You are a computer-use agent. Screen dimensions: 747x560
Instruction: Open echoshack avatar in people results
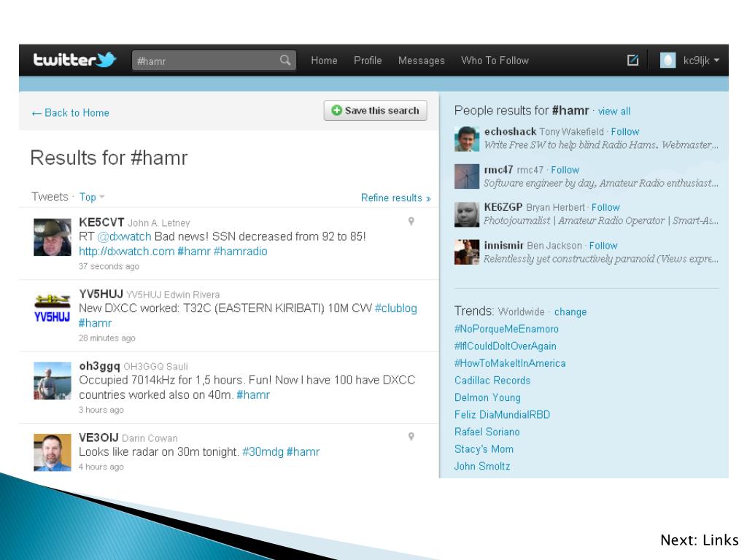point(467,139)
